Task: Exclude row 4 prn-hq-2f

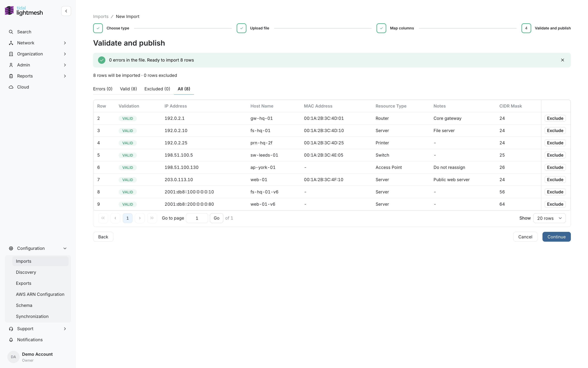Action: (555, 143)
